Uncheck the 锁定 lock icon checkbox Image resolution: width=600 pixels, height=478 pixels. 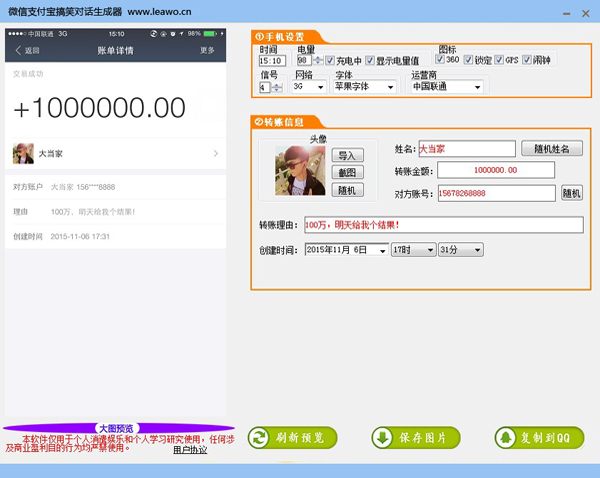point(468,59)
